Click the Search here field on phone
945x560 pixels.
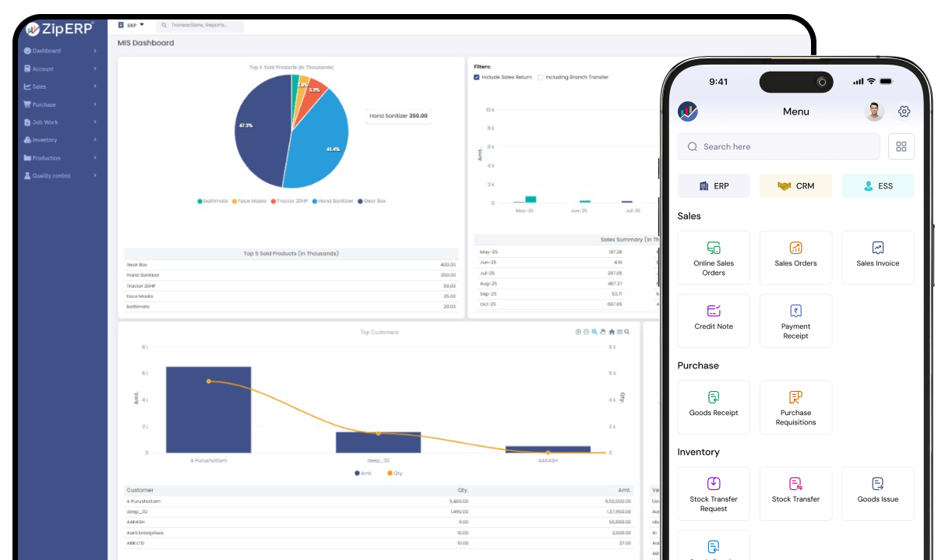(778, 146)
